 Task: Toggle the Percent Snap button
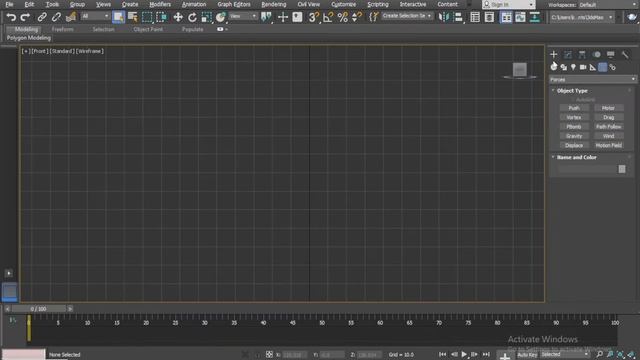(342, 17)
